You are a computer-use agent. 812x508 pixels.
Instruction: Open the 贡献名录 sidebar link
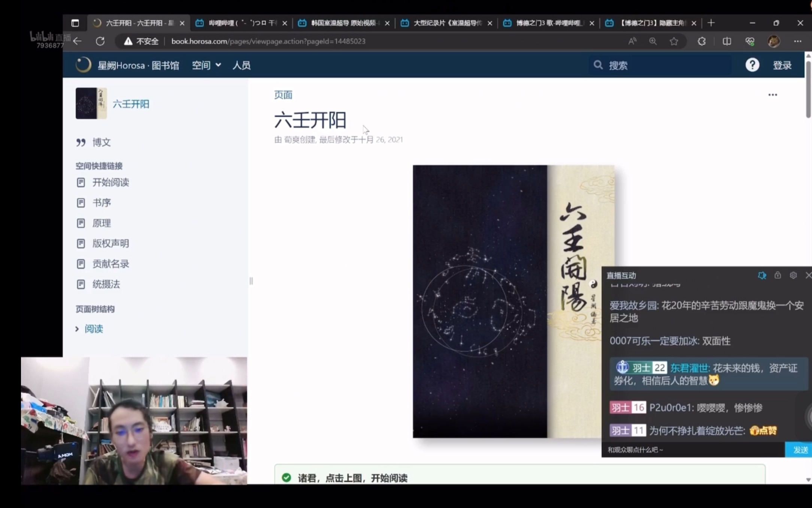coord(110,264)
